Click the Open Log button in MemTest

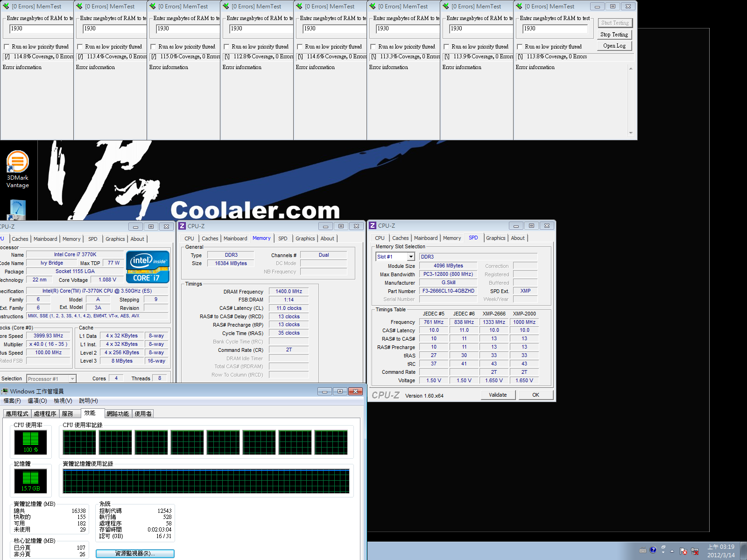(x=614, y=46)
